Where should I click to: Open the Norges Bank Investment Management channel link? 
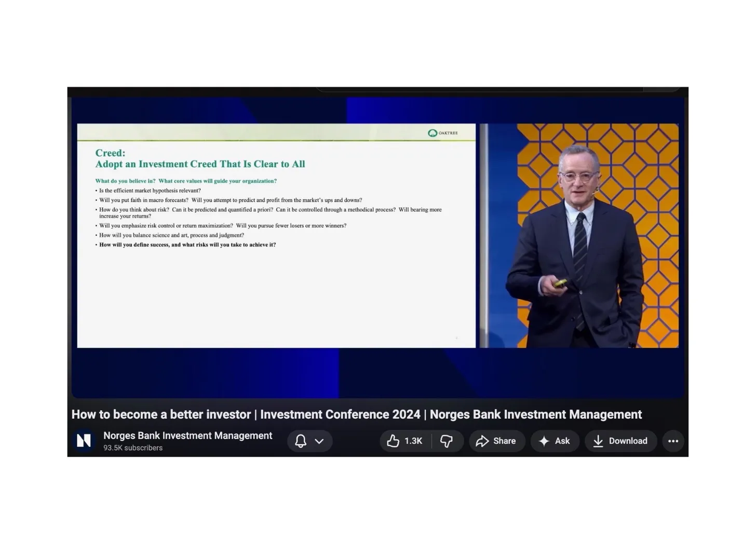tap(187, 436)
